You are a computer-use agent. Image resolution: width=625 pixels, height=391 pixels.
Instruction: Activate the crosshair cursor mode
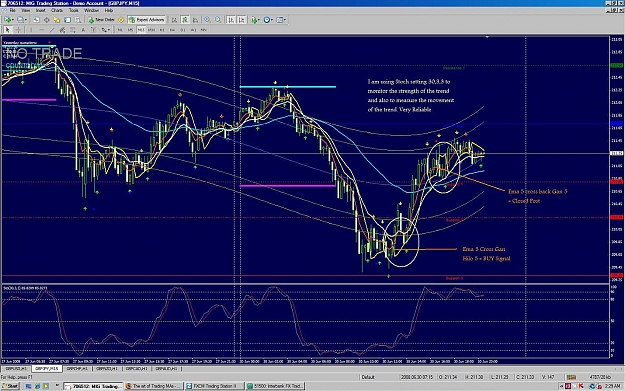pos(18,29)
